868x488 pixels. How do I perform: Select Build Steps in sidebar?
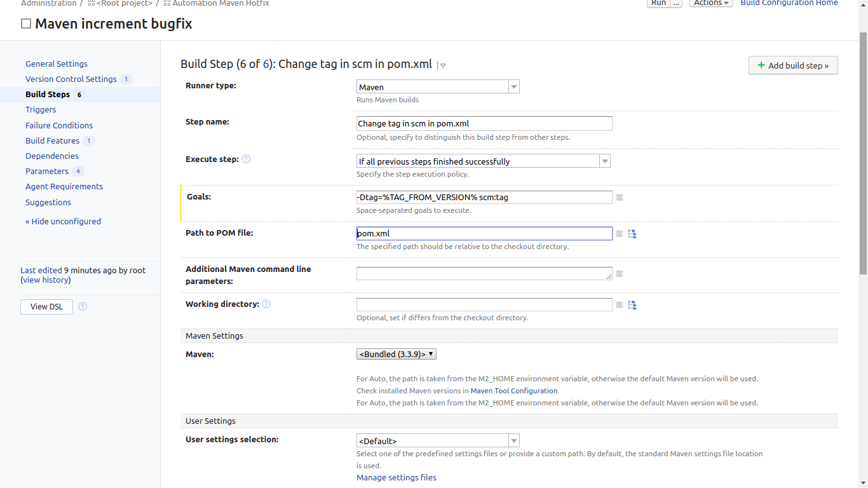coord(48,94)
